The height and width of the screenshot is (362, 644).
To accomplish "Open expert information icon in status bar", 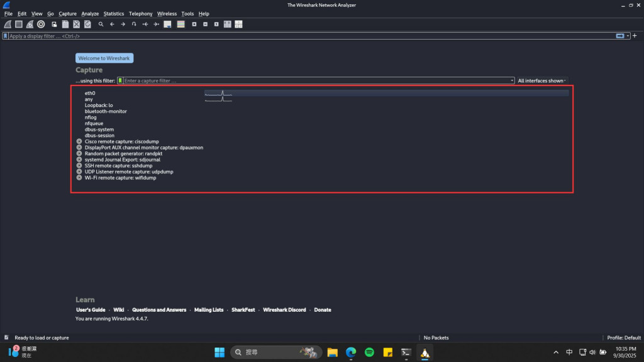I will tap(6, 337).
